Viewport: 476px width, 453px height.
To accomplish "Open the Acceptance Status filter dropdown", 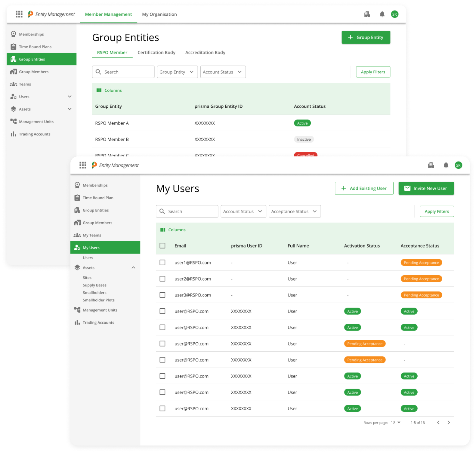I will click(x=294, y=211).
